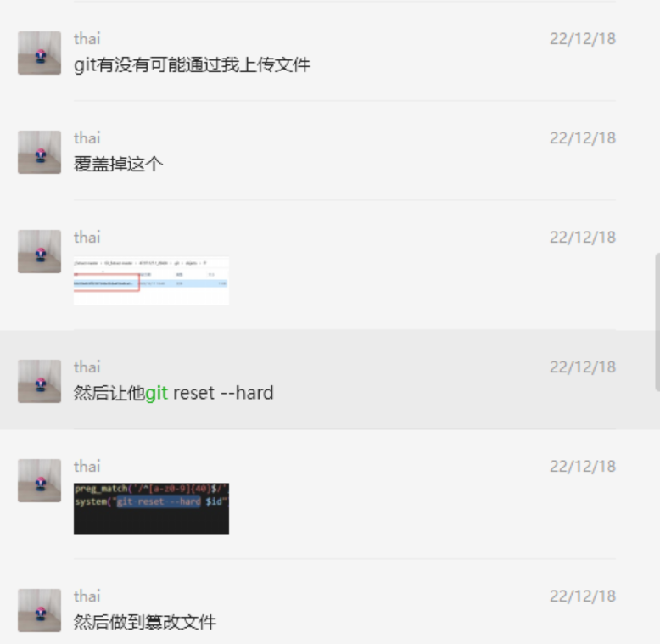Select message "然后做到篡改文件"
Screen dimensions: 660x644
145,622
